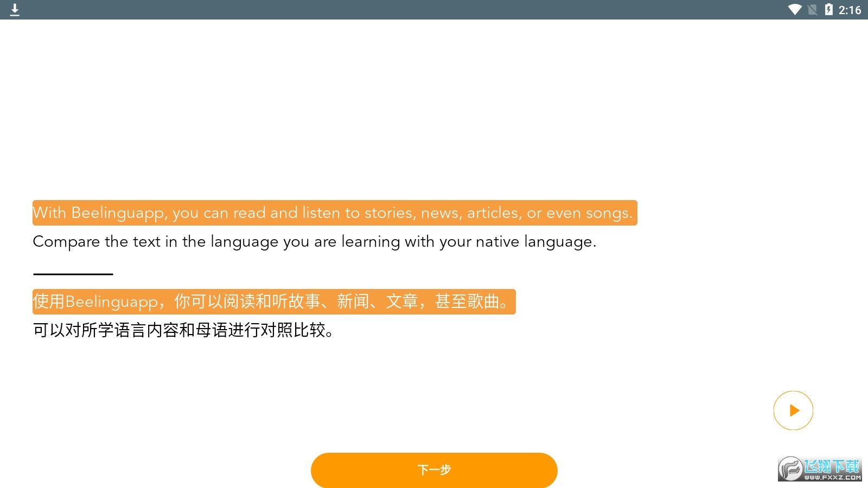
Task: Tap the battery charging icon in status bar
Action: (x=828, y=10)
